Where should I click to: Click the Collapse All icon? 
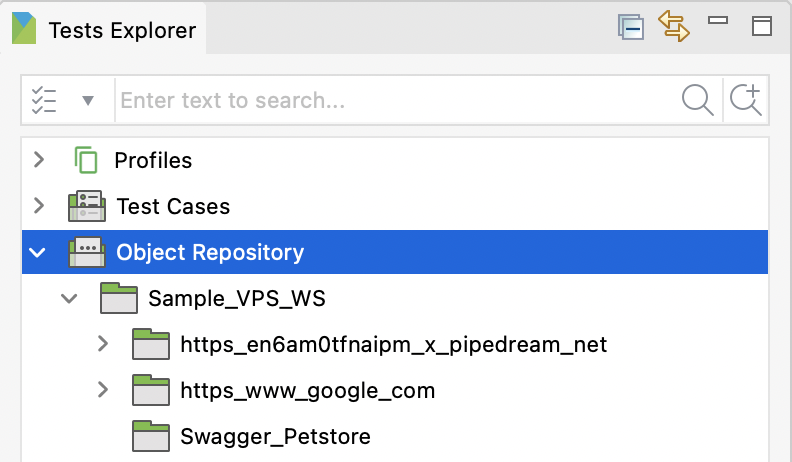630,27
